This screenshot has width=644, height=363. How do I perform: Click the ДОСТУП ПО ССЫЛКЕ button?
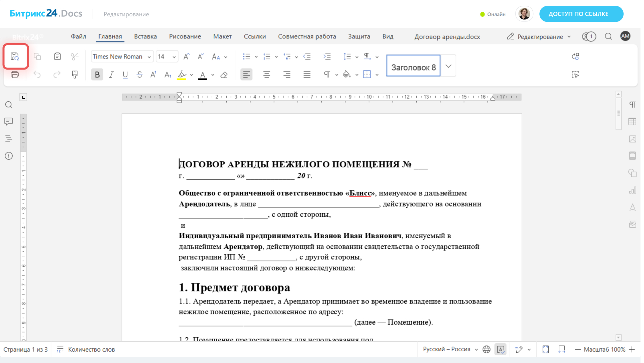tap(581, 14)
